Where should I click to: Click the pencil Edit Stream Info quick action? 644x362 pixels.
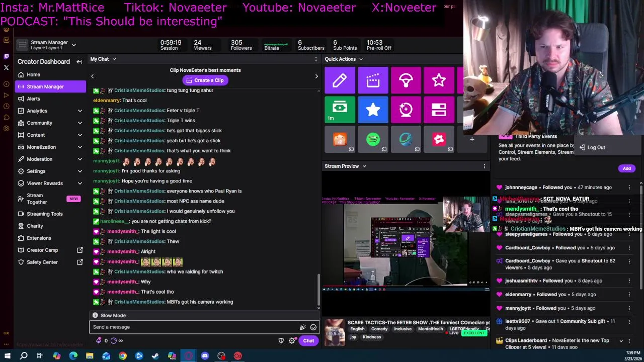[x=340, y=80]
